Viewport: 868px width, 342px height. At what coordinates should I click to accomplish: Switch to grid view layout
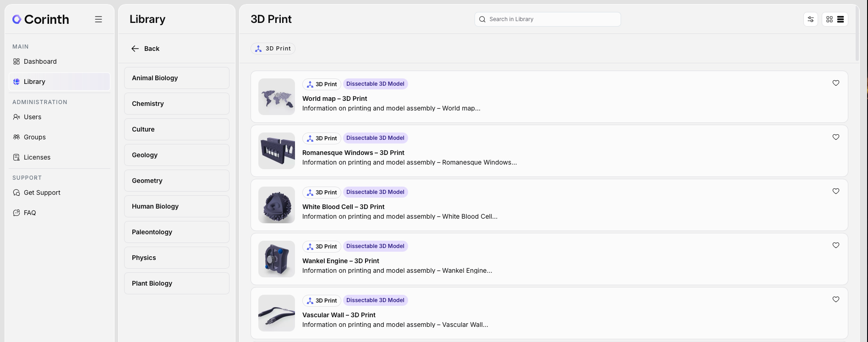pyautogui.click(x=830, y=19)
